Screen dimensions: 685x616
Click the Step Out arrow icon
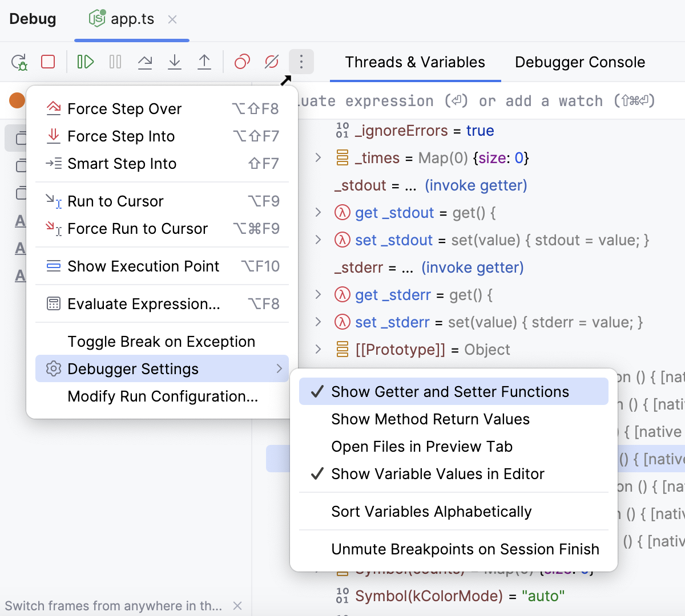[204, 62]
